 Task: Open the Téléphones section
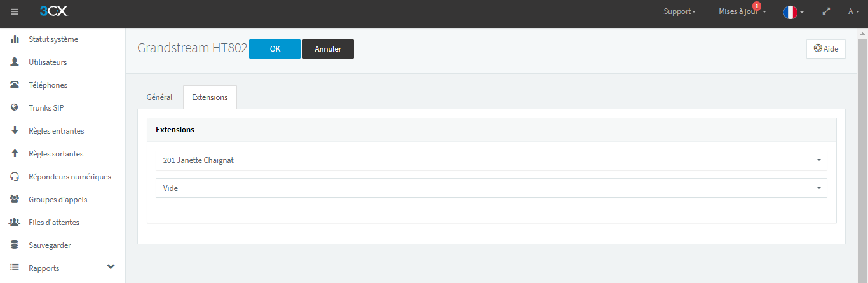tap(48, 85)
